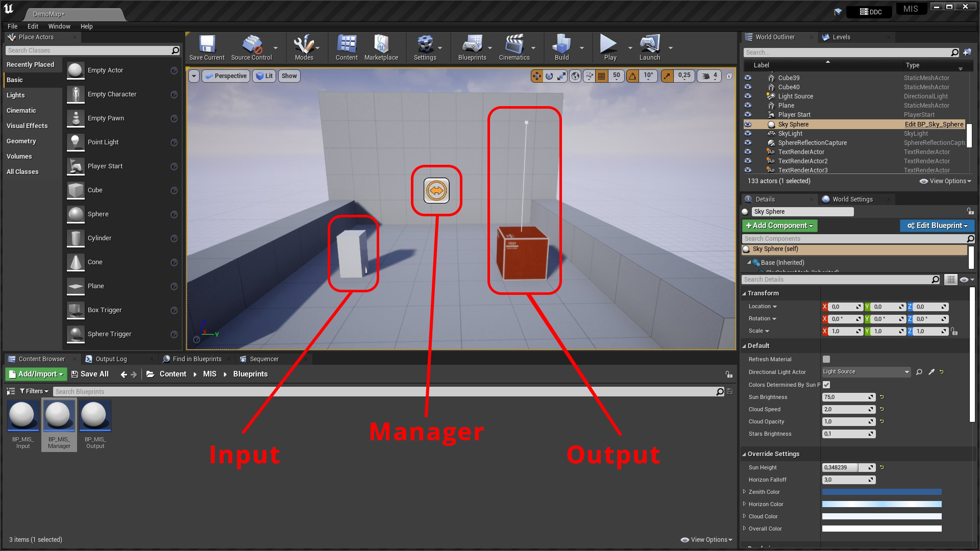The height and width of the screenshot is (551, 980).
Task: Open the Zenith Color swatch
Action: 881,491
